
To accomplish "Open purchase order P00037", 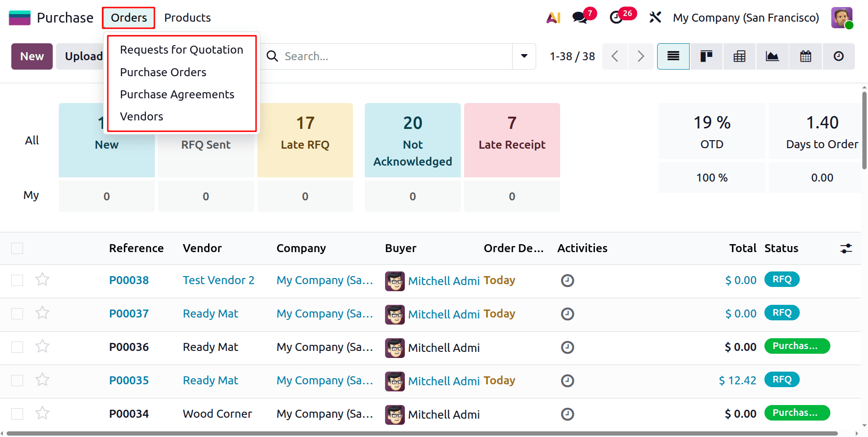I will tap(129, 313).
